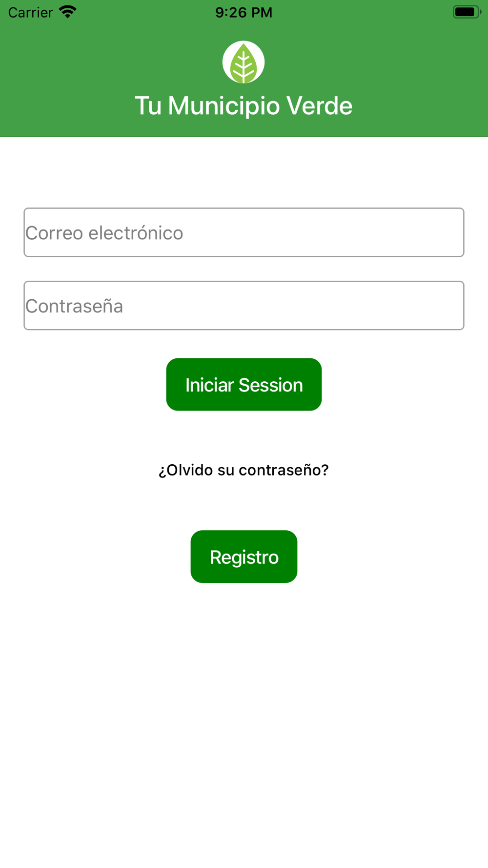Focus the Contraseña password field
Image resolution: width=488 pixels, height=868 pixels.
tap(244, 306)
